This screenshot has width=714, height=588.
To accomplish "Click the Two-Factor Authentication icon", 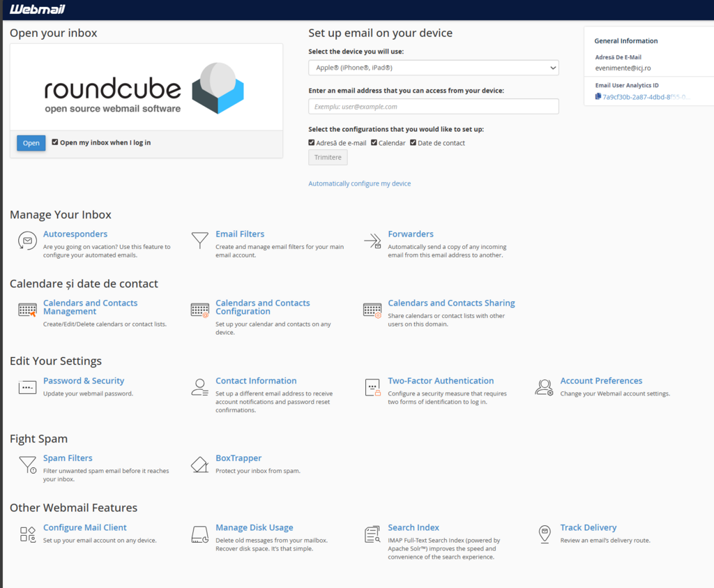I will [372, 388].
